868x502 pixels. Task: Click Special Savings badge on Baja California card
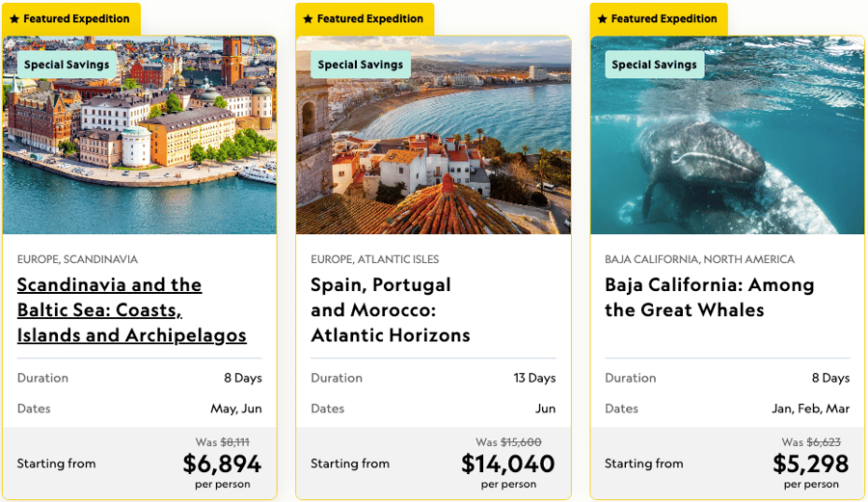(654, 65)
